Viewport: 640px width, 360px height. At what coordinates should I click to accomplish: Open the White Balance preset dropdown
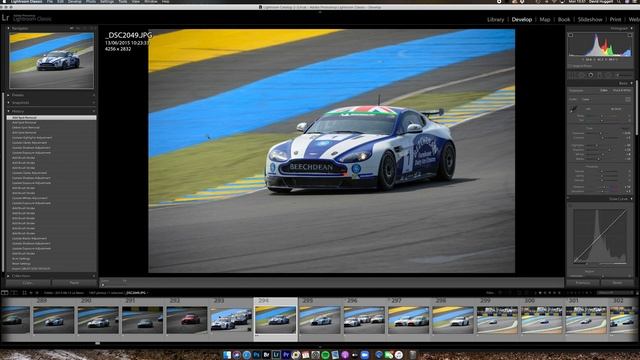click(616, 109)
